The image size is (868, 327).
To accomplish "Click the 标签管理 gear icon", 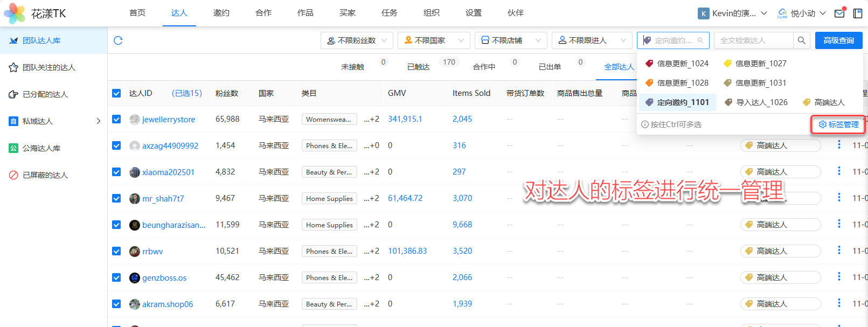I will 822,124.
